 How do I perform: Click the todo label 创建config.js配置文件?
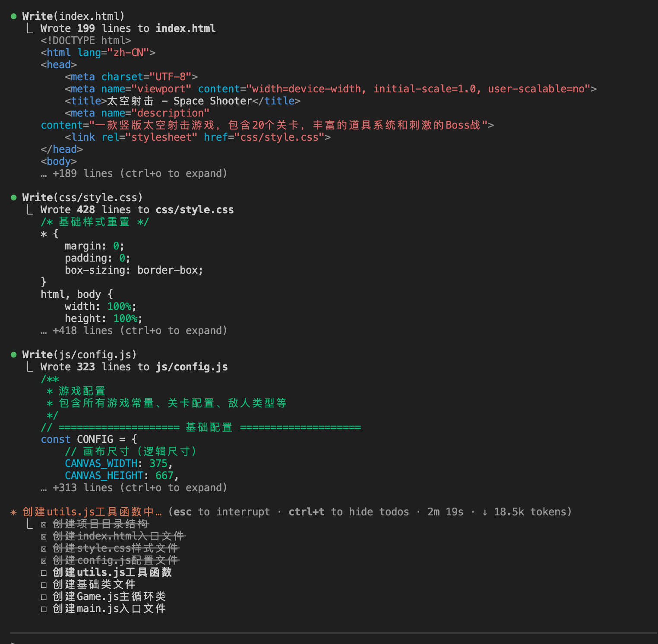[116, 560]
